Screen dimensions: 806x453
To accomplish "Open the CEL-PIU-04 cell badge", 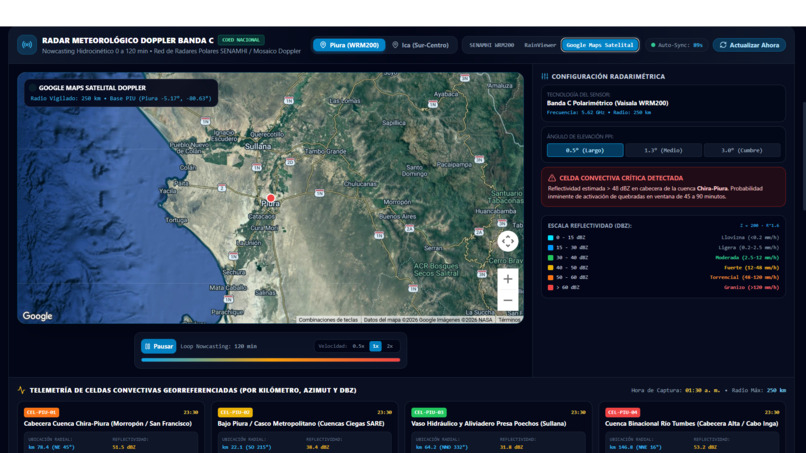I will [x=622, y=412].
